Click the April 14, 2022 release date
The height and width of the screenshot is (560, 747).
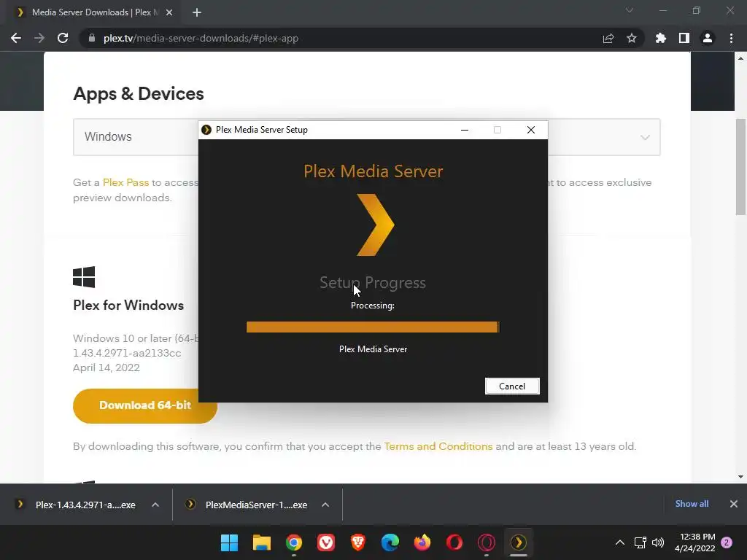[107, 367]
